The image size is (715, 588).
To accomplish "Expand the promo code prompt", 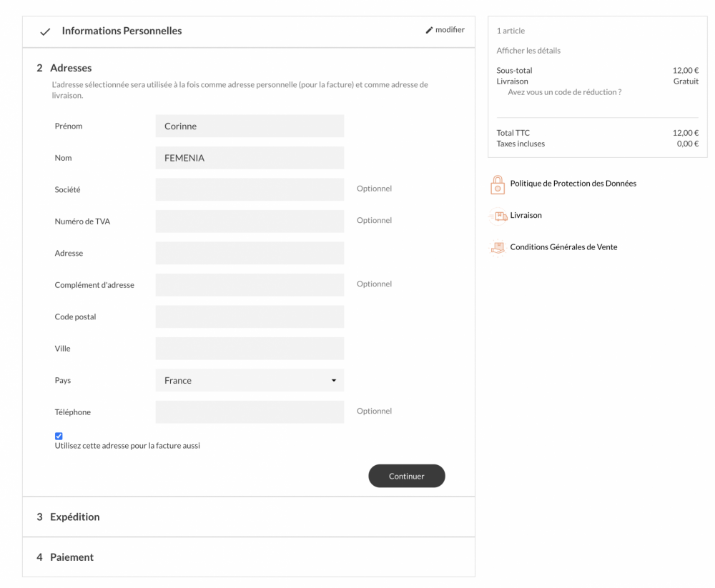I will (x=564, y=92).
